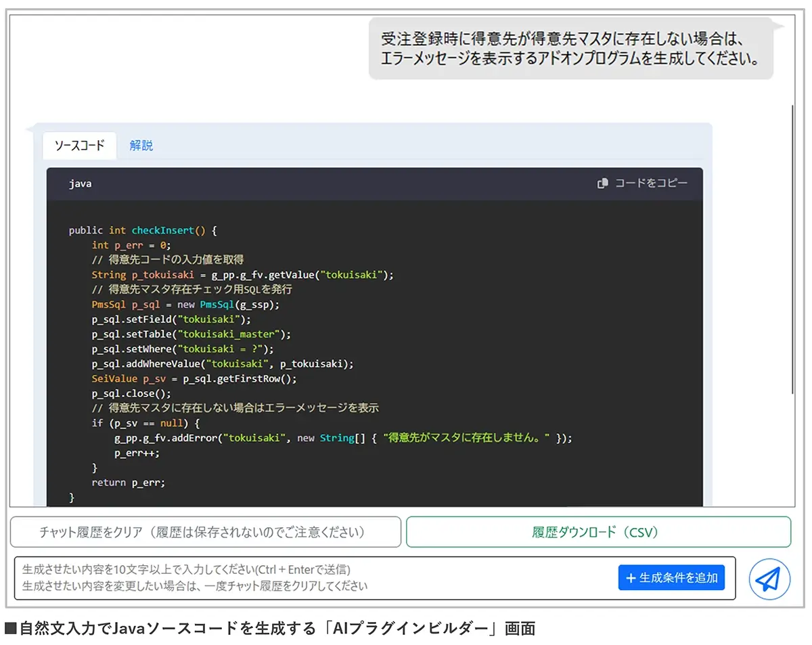
Task: Click the code line int p_err = 0;
Action: [x=131, y=245]
